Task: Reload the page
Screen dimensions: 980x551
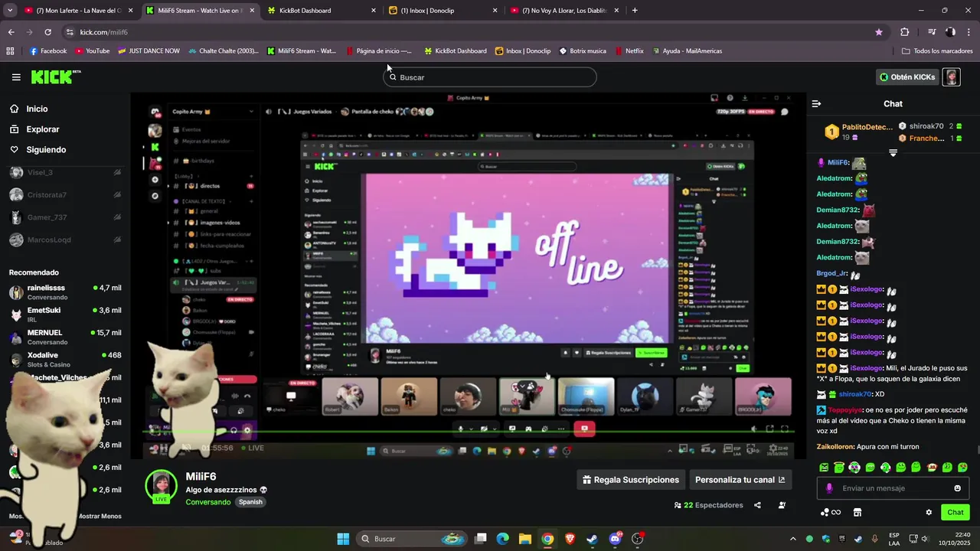Action: click(47, 32)
